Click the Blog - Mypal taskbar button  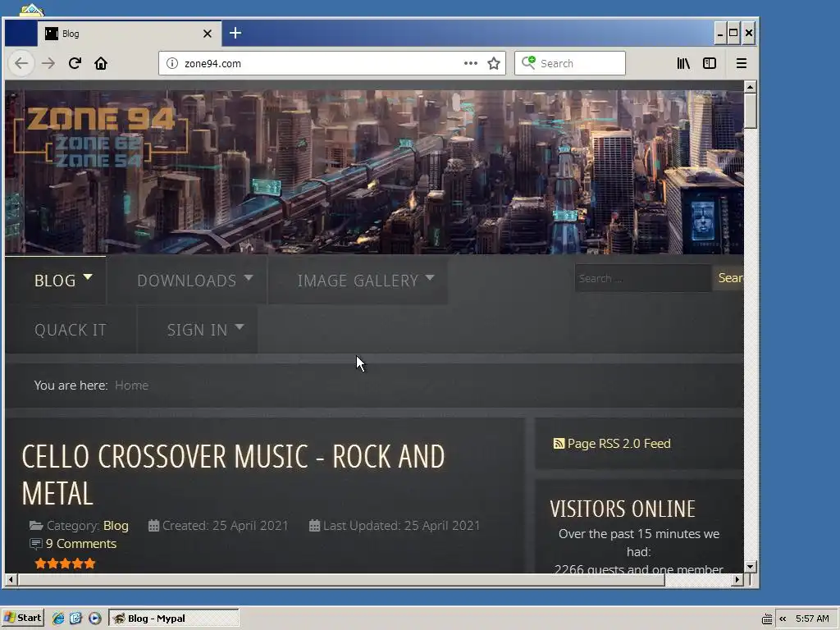[x=174, y=619]
